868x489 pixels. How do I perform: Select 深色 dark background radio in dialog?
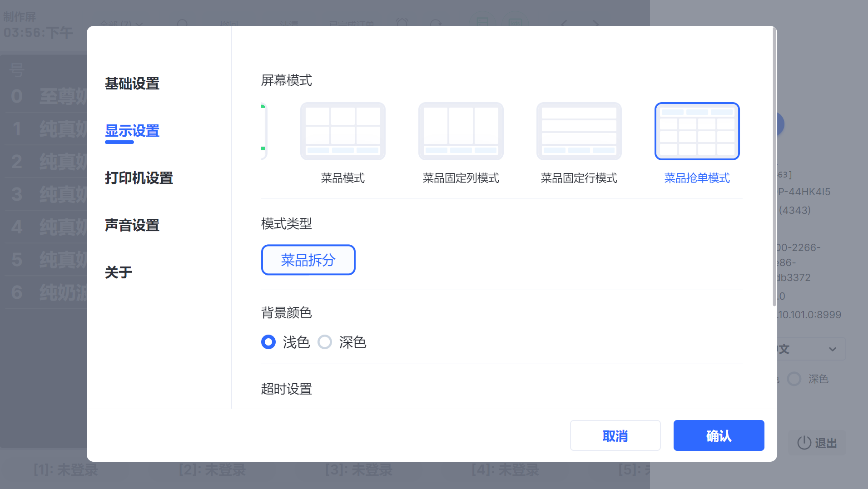click(x=325, y=342)
